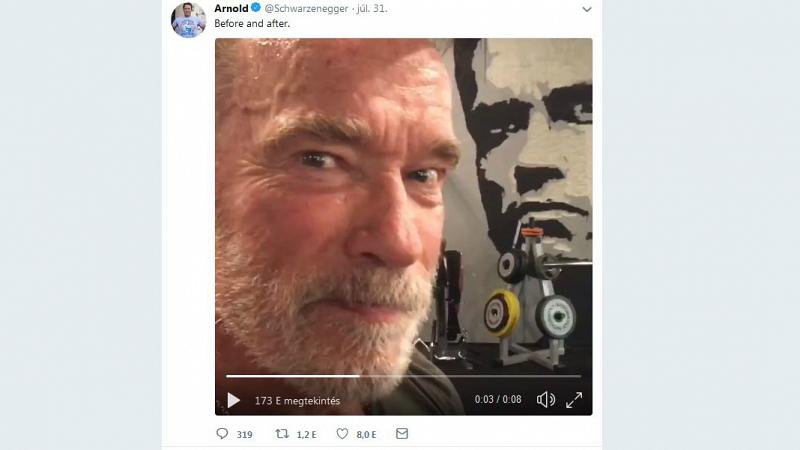Click the 8,0 E likes count

point(366,434)
